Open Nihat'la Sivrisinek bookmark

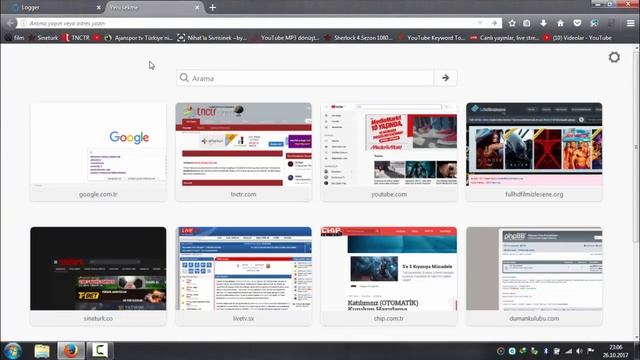coord(213,38)
